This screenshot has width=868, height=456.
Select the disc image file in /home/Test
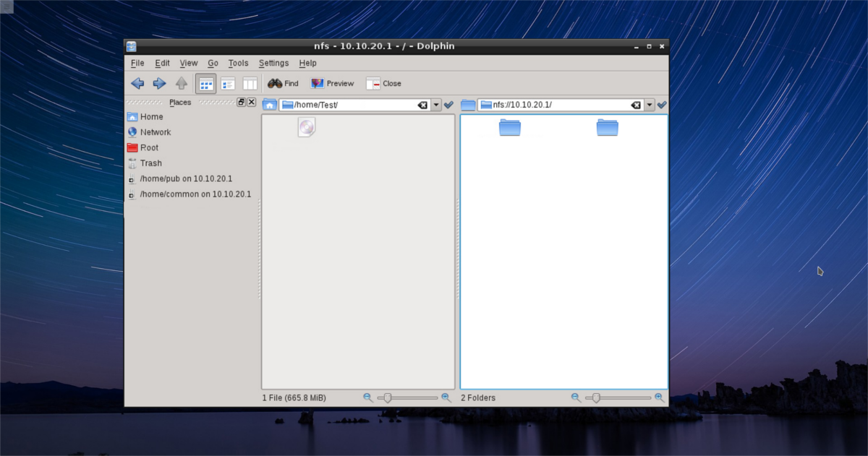(x=307, y=128)
